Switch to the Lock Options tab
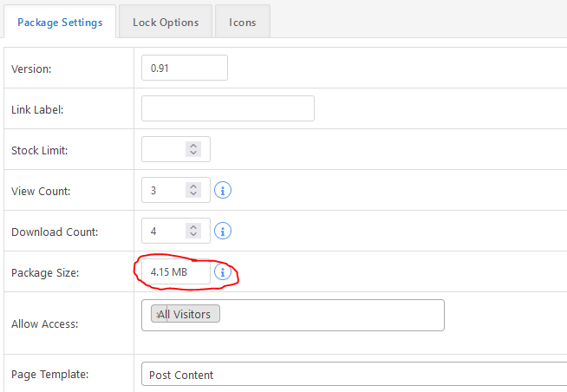The width and height of the screenshot is (567, 392). tap(166, 22)
